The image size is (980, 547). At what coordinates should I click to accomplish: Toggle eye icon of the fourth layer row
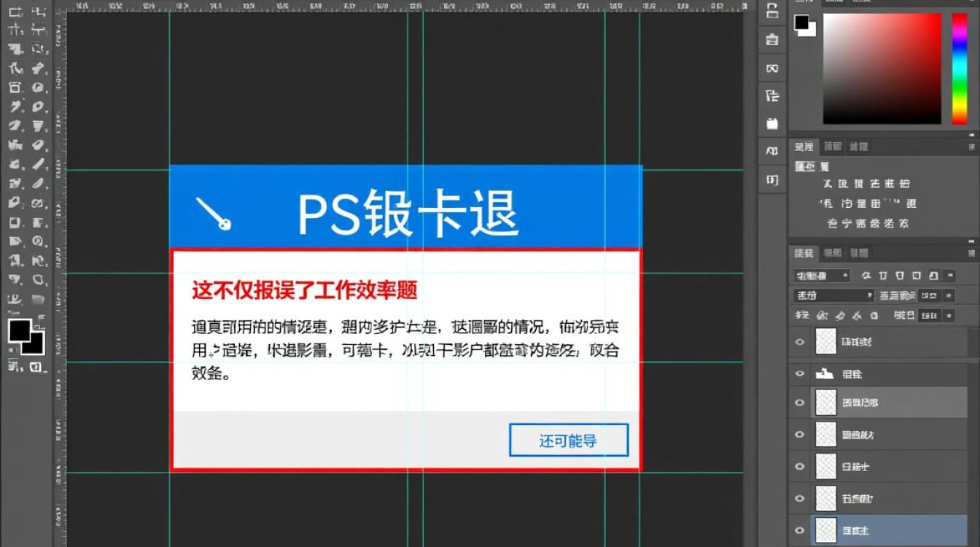point(801,435)
